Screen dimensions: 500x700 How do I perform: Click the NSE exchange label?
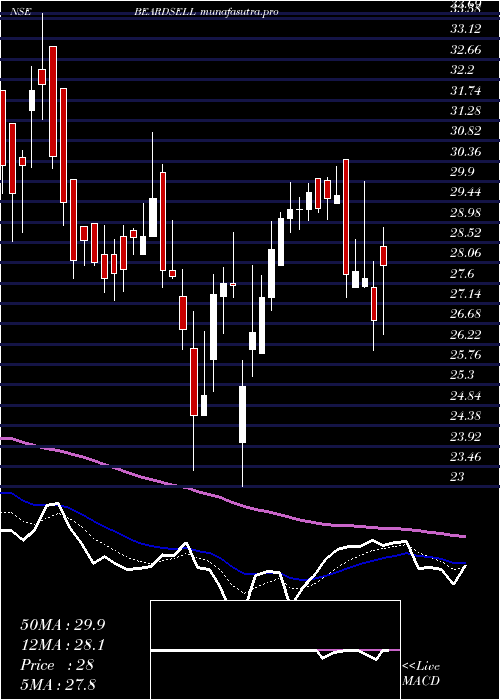(21, 12)
